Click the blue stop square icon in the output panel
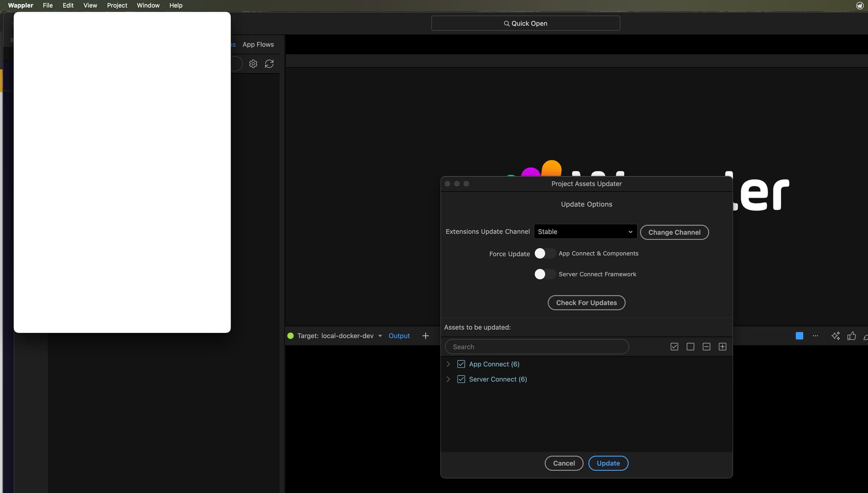This screenshot has height=493, width=868. point(799,336)
